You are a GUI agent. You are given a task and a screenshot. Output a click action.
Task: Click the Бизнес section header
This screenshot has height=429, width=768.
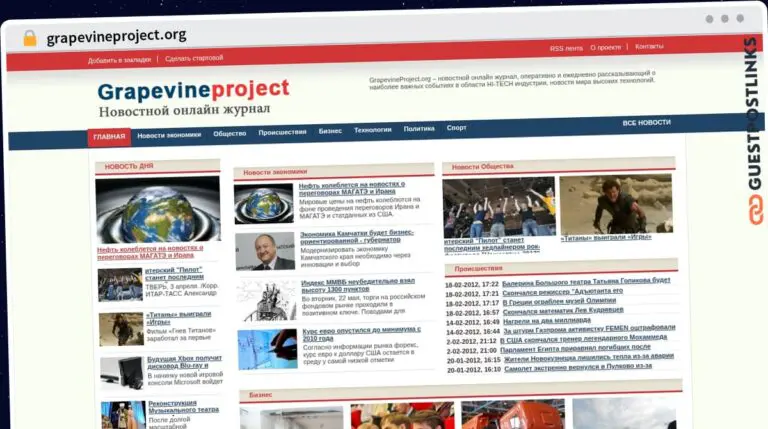[461, 391]
